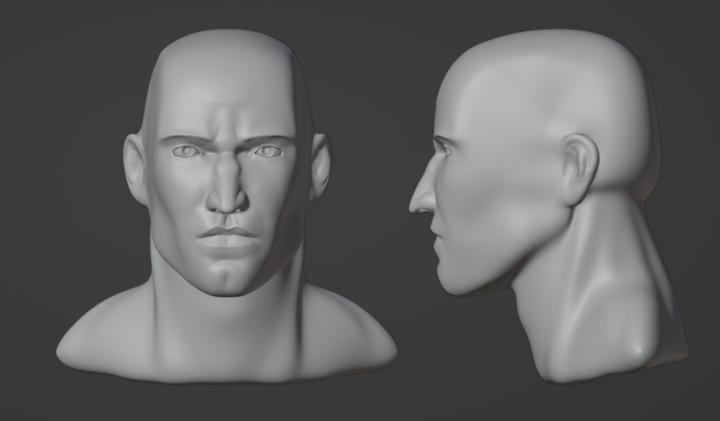Select the side-profile sculpted head model
This screenshot has width=720, height=421.
549,207
